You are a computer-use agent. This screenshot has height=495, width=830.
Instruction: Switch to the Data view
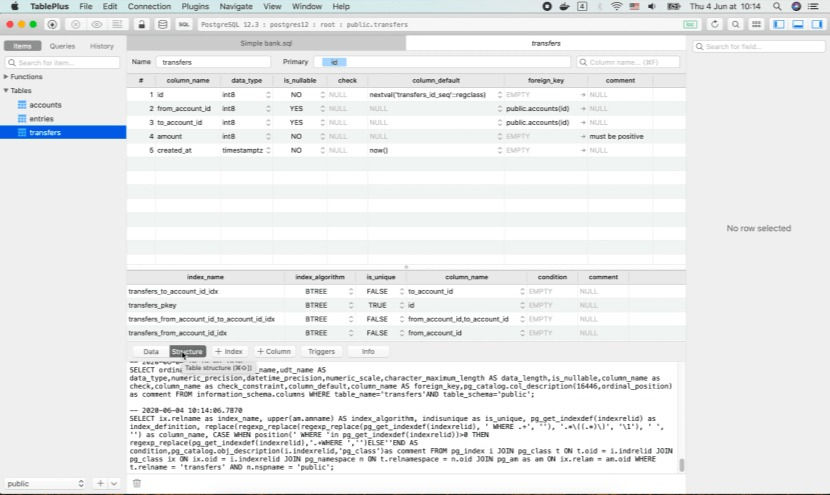[151, 352]
